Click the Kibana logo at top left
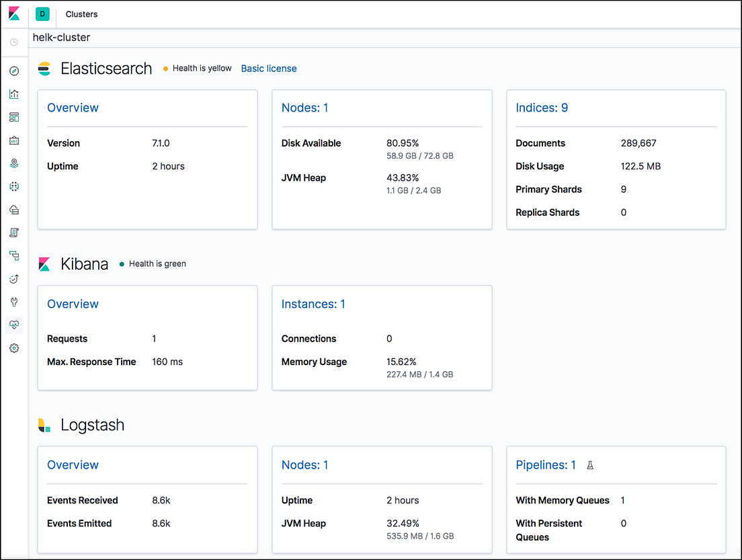The height and width of the screenshot is (560, 742). point(13,13)
